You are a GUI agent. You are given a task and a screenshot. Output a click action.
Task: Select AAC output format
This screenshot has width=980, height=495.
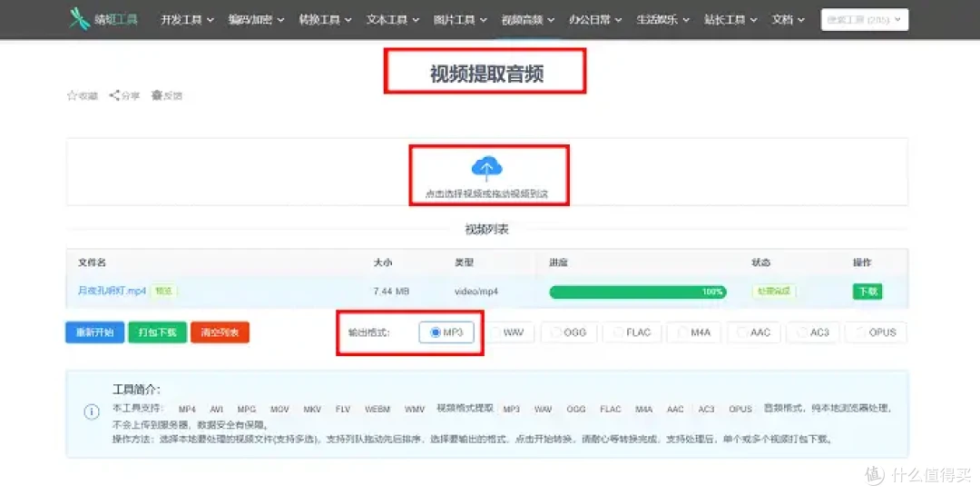click(x=754, y=332)
